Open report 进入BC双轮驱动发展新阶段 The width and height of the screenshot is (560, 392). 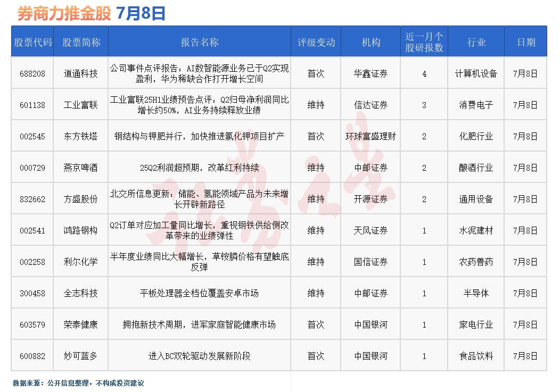point(199,356)
